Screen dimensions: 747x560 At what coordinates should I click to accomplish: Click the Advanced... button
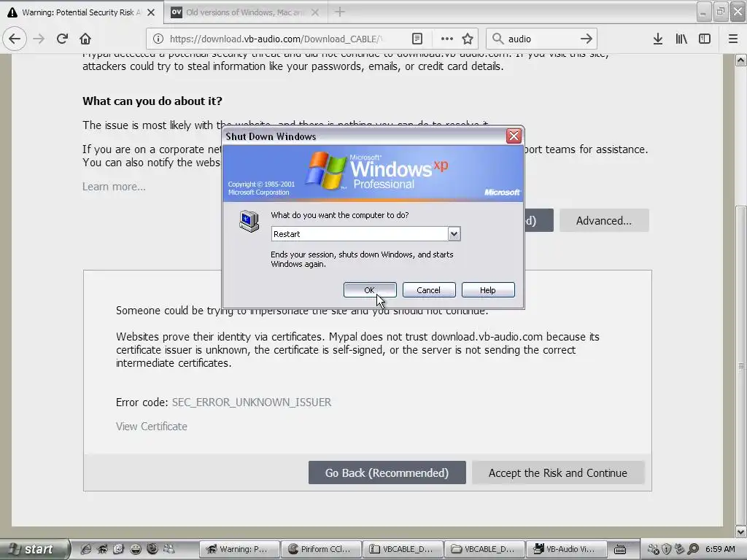coord(603,220)
